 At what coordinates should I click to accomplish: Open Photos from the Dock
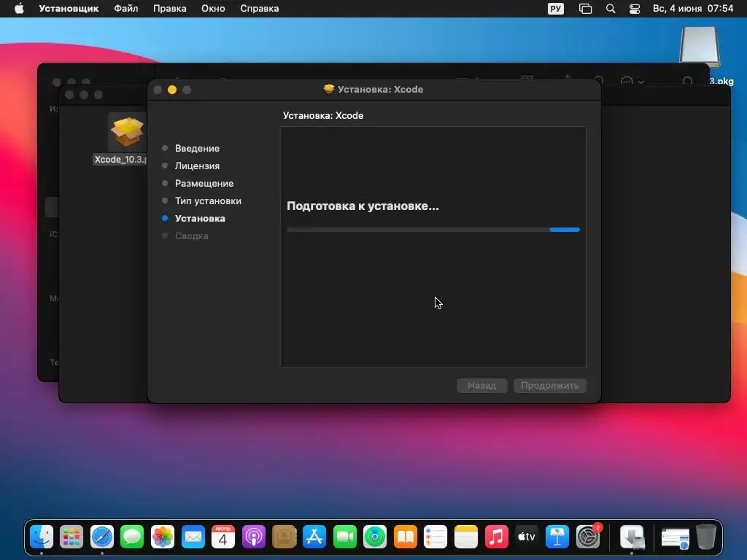[x=163, y=537]
